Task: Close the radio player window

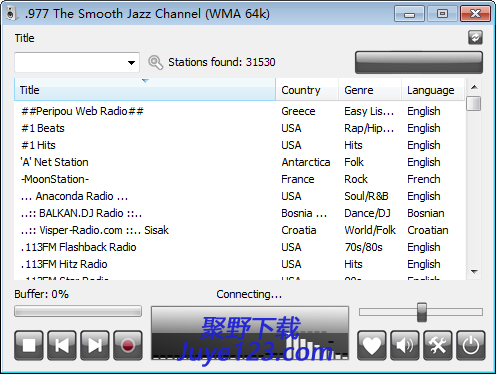Action: tap(475, 14)
